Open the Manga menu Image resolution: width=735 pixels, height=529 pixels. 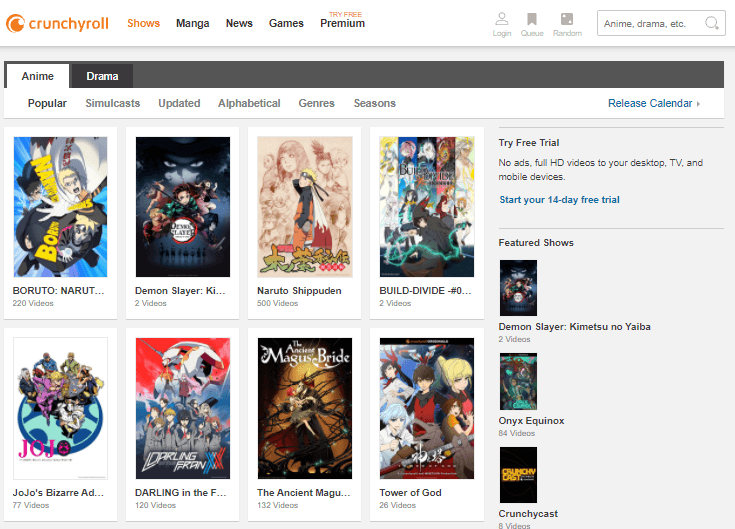click(193, 23)
